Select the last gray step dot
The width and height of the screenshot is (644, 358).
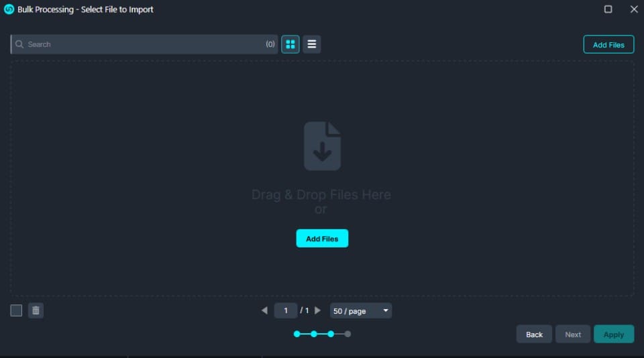(x=347, y=334)
